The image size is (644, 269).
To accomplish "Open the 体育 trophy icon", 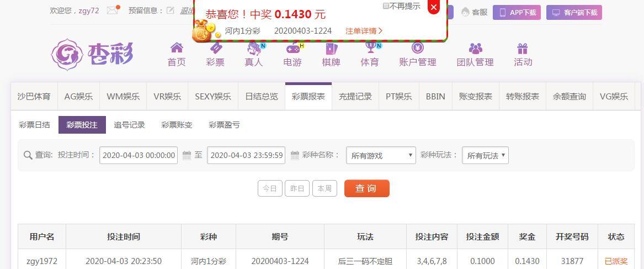I will (371, 48).
